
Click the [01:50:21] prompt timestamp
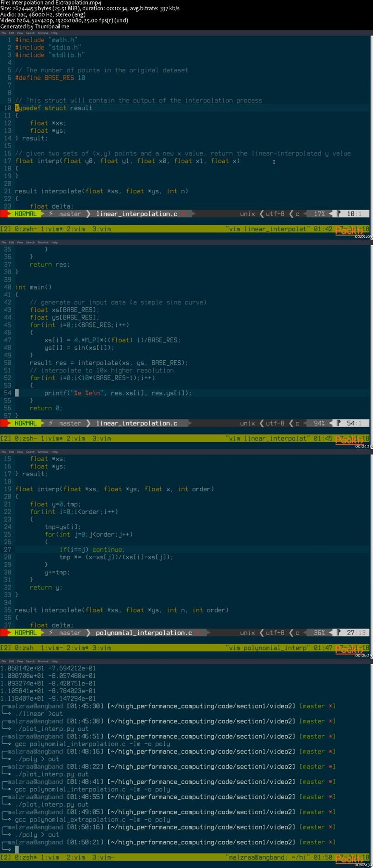[x=85, y=843]
